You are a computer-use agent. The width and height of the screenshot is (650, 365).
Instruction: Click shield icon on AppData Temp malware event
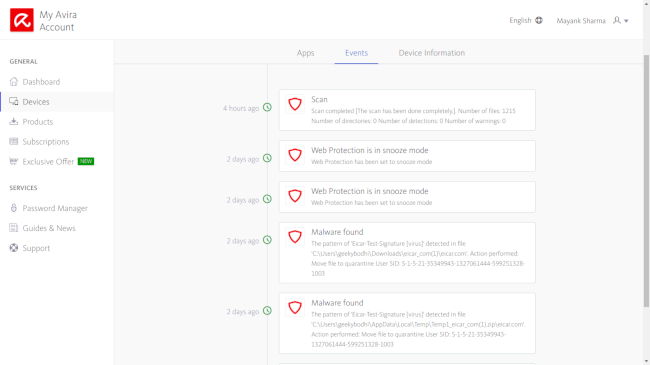coord(295,308)
